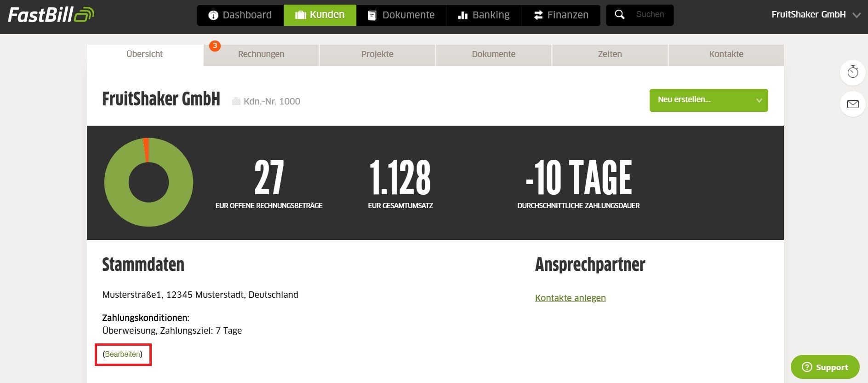Switch to the Projekte tab

click(x=377, y=55)
